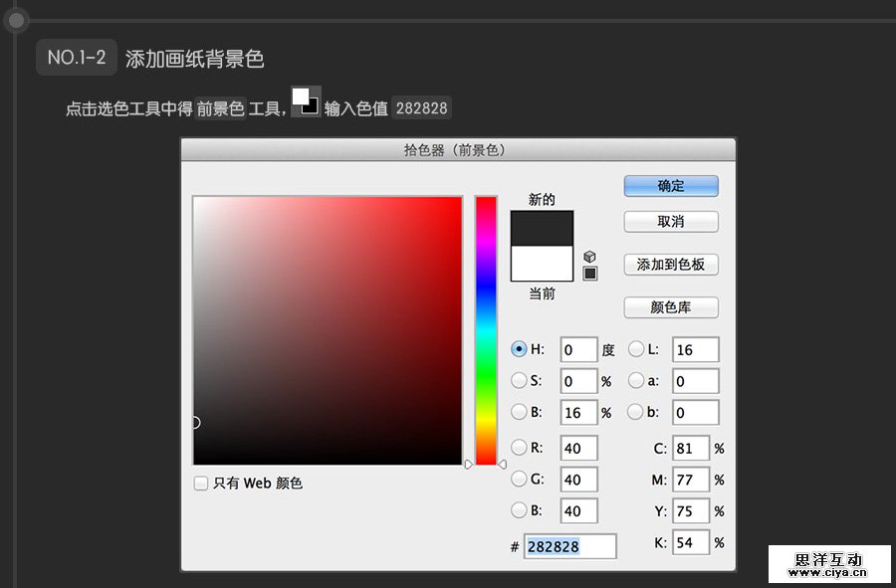Click the 取消 button
Screen dimensions: 896x588
tap(670, 221)
